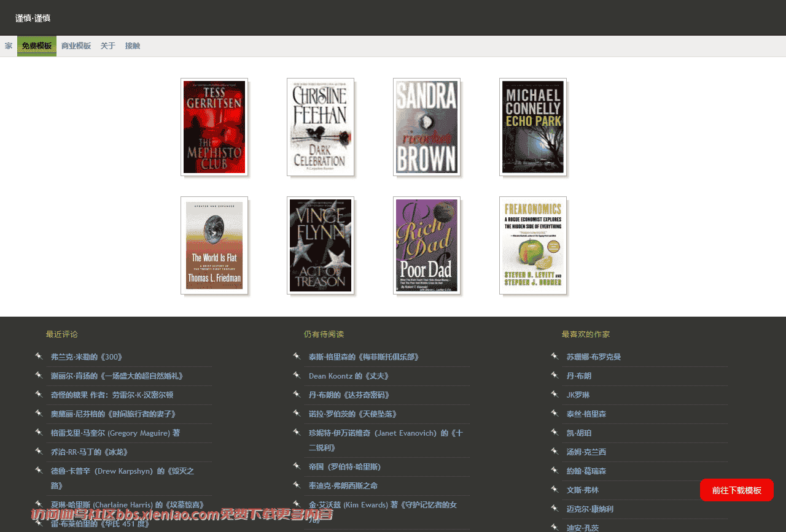Open Sandra Brown Ricochet book cover

(427, 127)
